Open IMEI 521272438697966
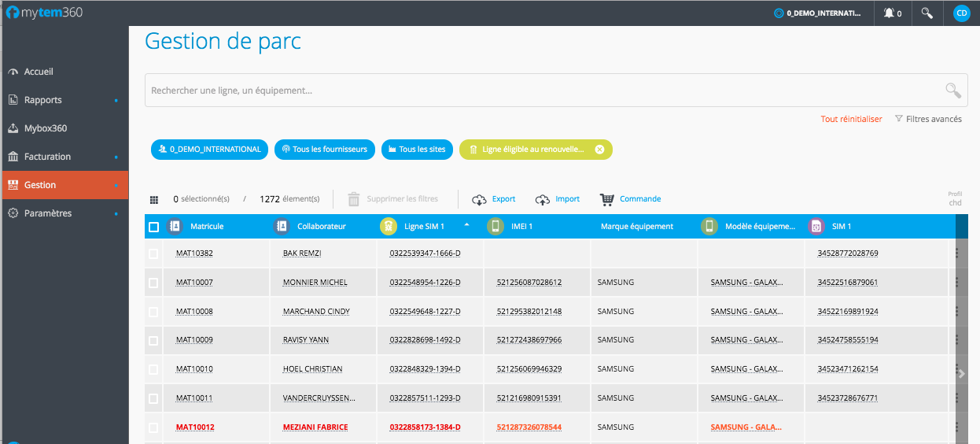 pyautogui.click(x=529, y=340)
